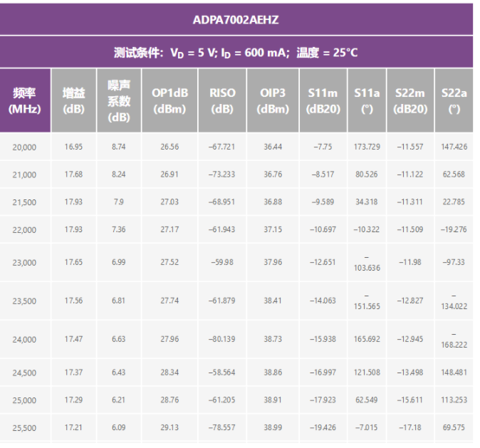Click S22a value 113.253
Image resolution: width=480 pixels, height=448 pixels.
point(454,400)
